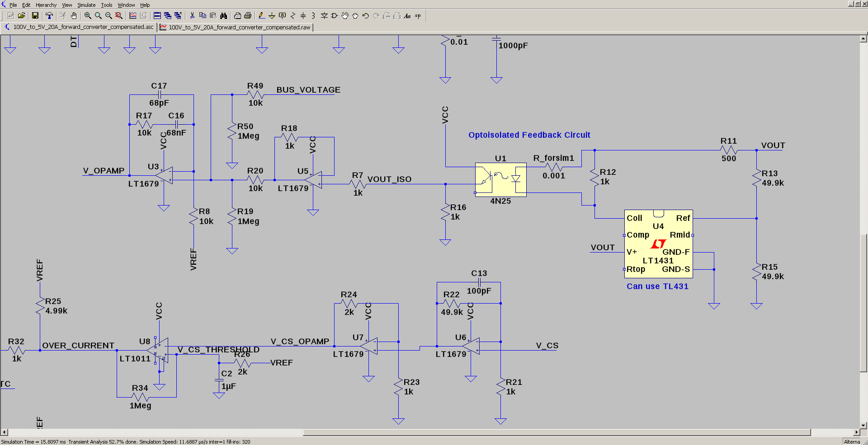Open the Control Panel hammer icon
The height and width of the screenshot is (445, 868).
49,16
